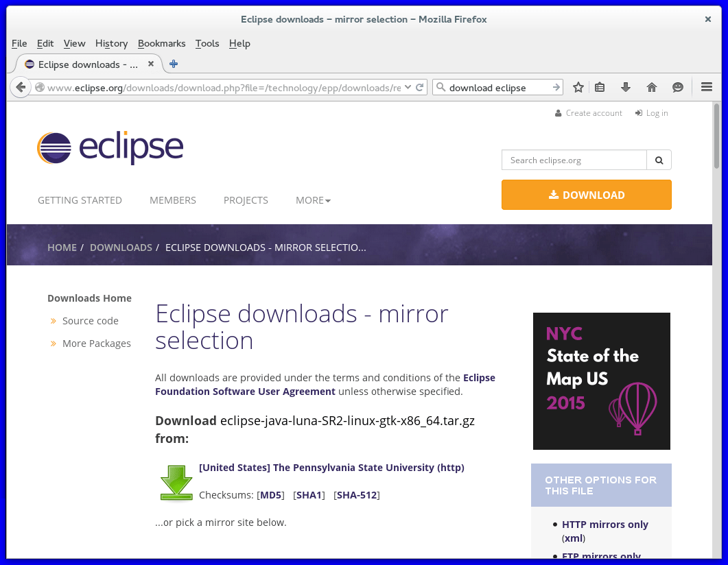This screenshot has width=728, height=565.
Task: Click the Eclipse logo
Action: point(110,148)
